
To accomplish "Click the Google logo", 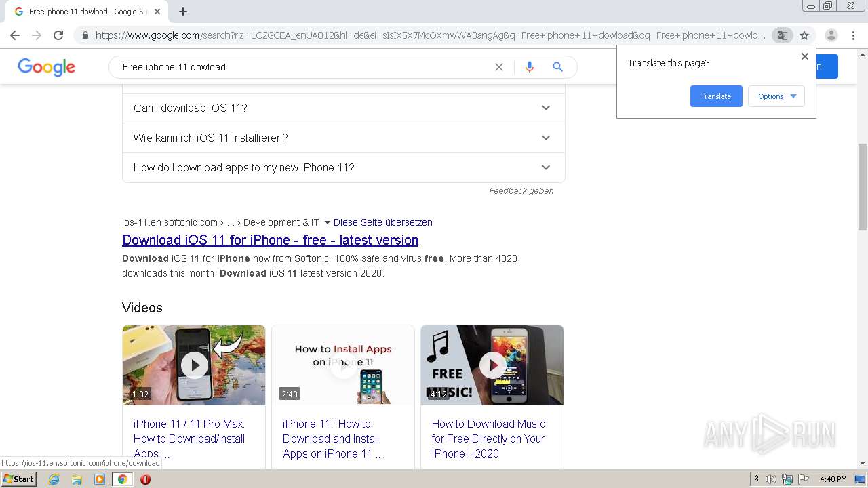I will 46,67.
